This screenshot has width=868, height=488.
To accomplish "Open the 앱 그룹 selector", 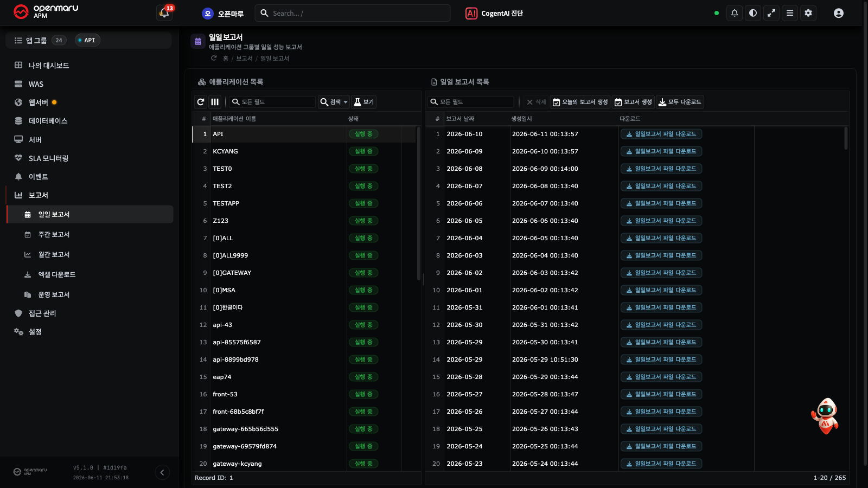I will [40, 40].
